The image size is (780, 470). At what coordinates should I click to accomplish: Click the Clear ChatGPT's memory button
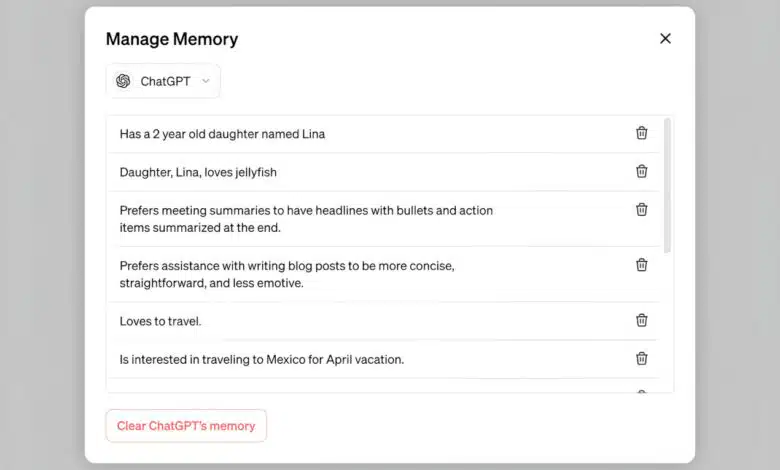(186, 426)
